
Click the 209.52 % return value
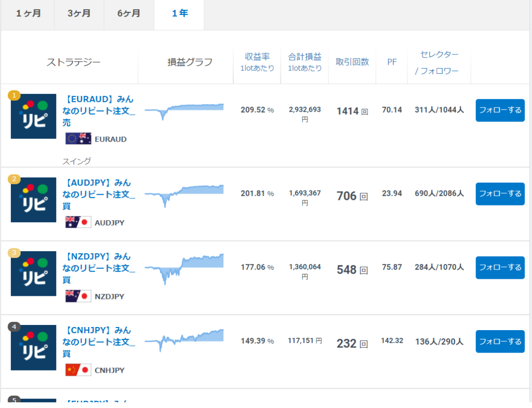point(257,110)
